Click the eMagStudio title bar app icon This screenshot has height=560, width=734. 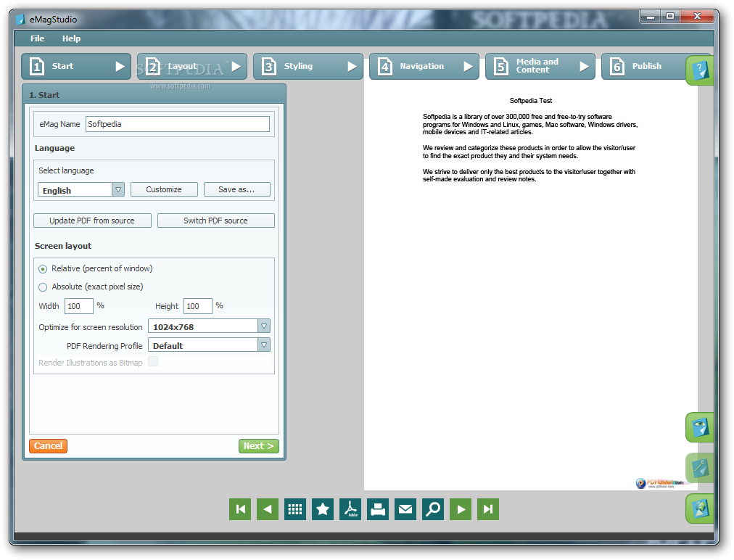click(20, 19)
